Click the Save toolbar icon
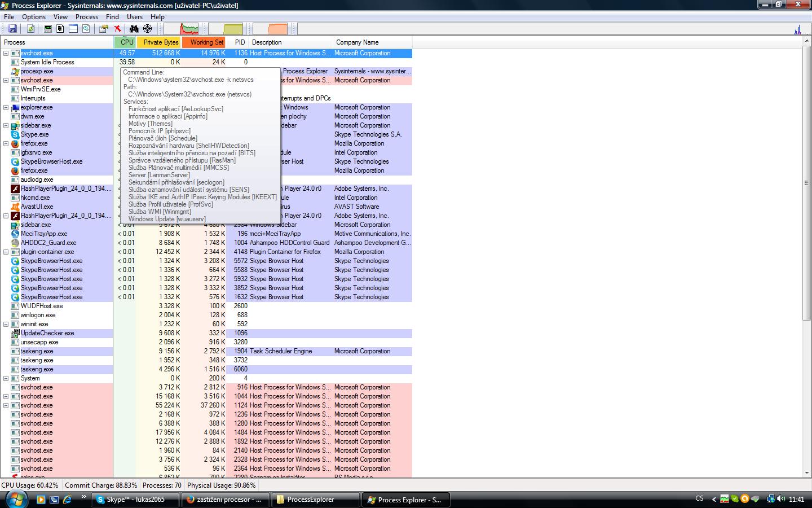The image size is (812, 508). click(x=12, y=29)
